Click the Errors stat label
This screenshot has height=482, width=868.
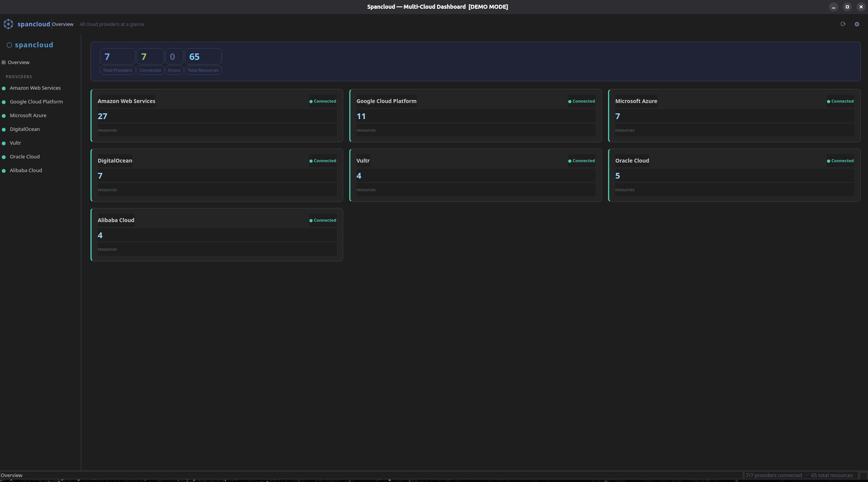(174, 70)
